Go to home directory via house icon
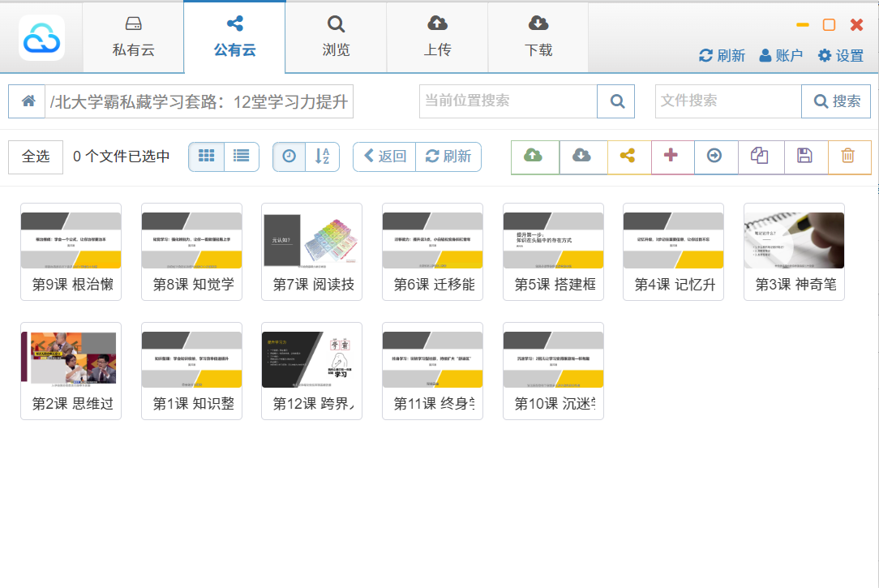 tap(28, 101)
